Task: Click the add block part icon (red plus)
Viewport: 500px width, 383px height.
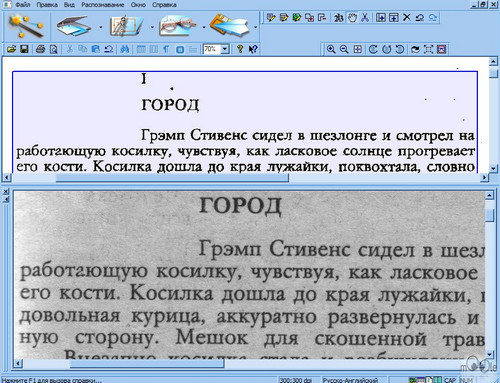Action: [x=309, y=17]
